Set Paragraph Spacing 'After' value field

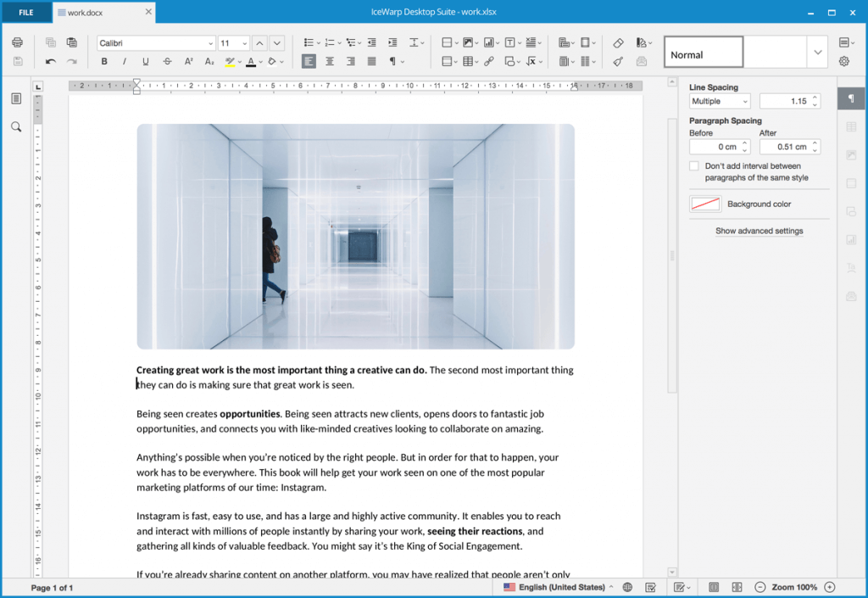tap(787, 146)
